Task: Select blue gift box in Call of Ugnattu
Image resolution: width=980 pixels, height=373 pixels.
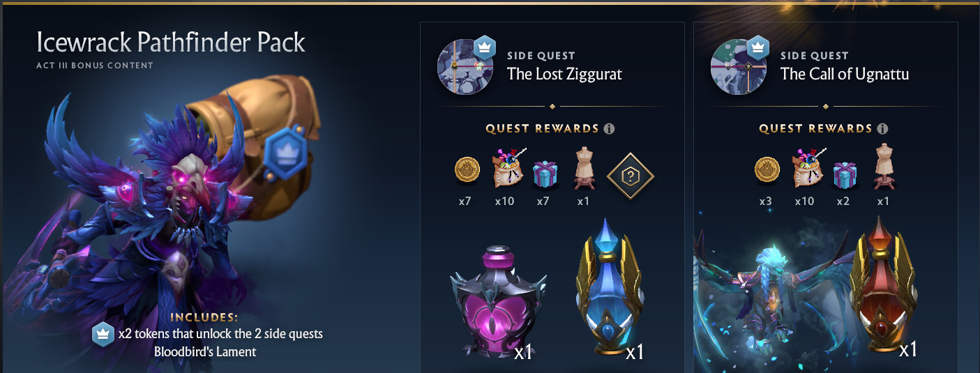Action: [846, 174]
